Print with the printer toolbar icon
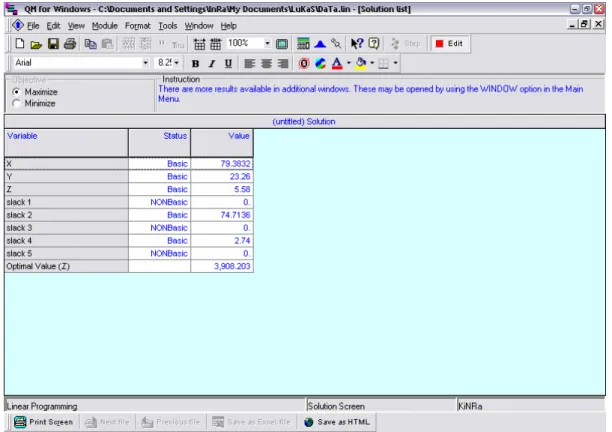This screenshot has width=612, height=432. tap(70, 44)
